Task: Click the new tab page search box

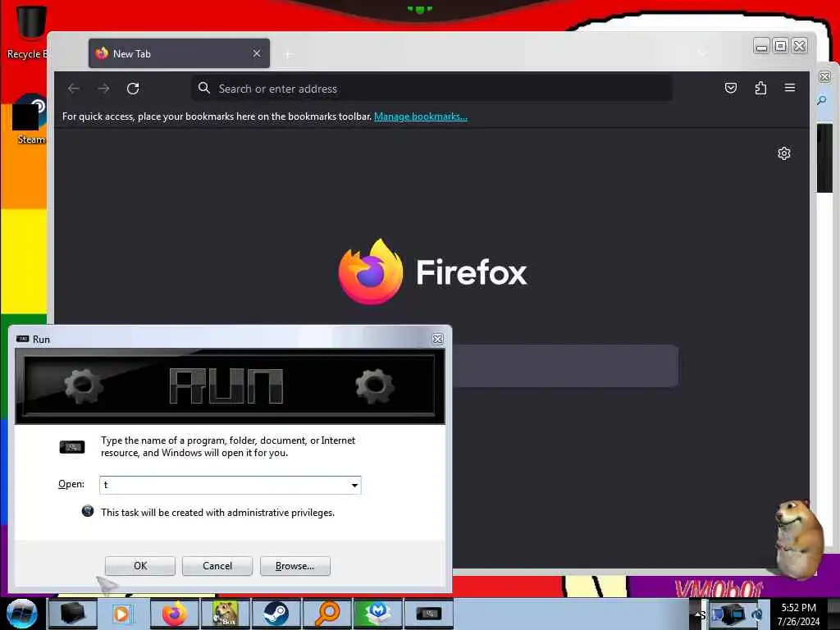Action: coord(565,366)
